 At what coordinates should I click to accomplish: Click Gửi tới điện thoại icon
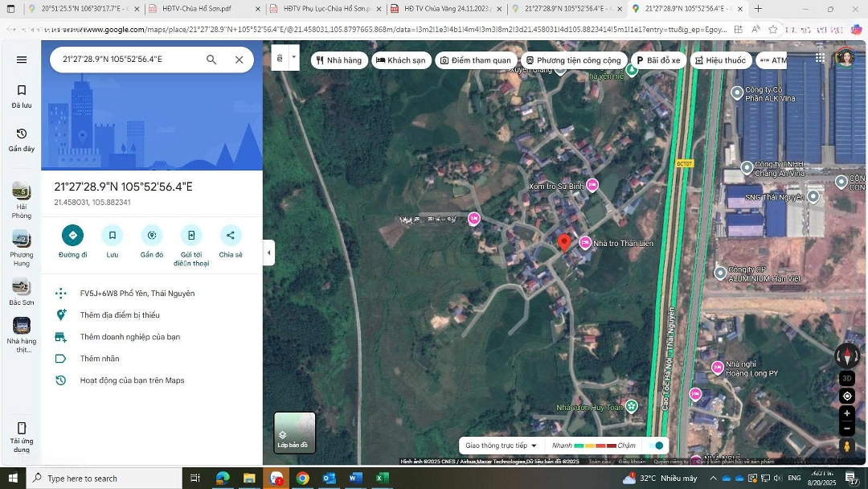tap(191, 236)
